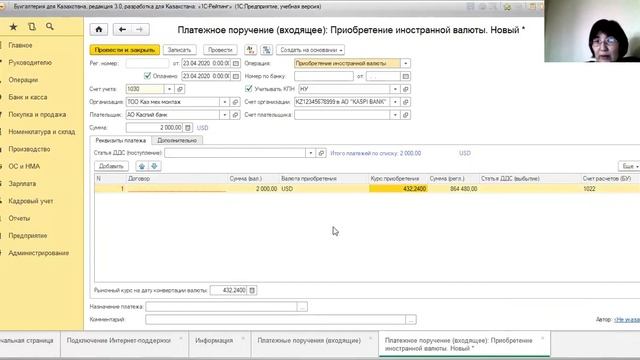This screenshot has width=640, height=360.
Task: Open the Создать на основании menu
Action: tap(310, 50)
